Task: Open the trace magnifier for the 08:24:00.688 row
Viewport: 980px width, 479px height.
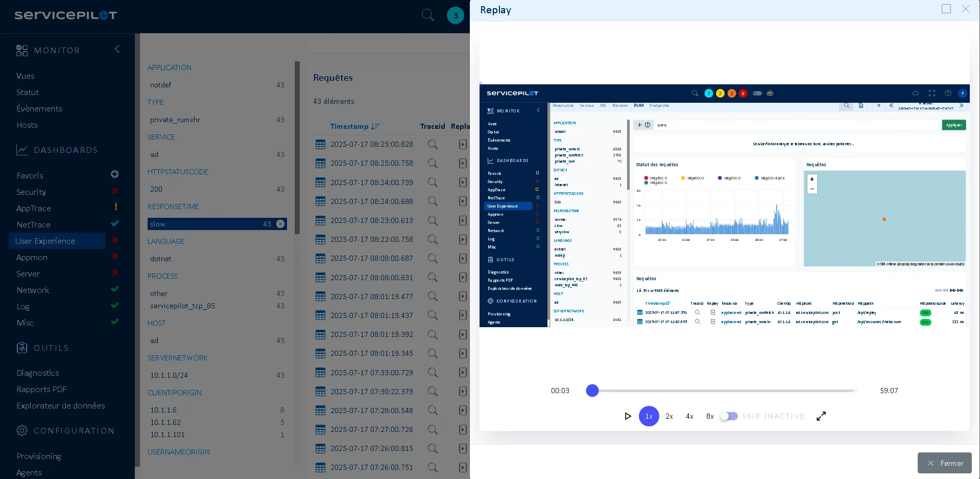Action: [x=432, y=201]
